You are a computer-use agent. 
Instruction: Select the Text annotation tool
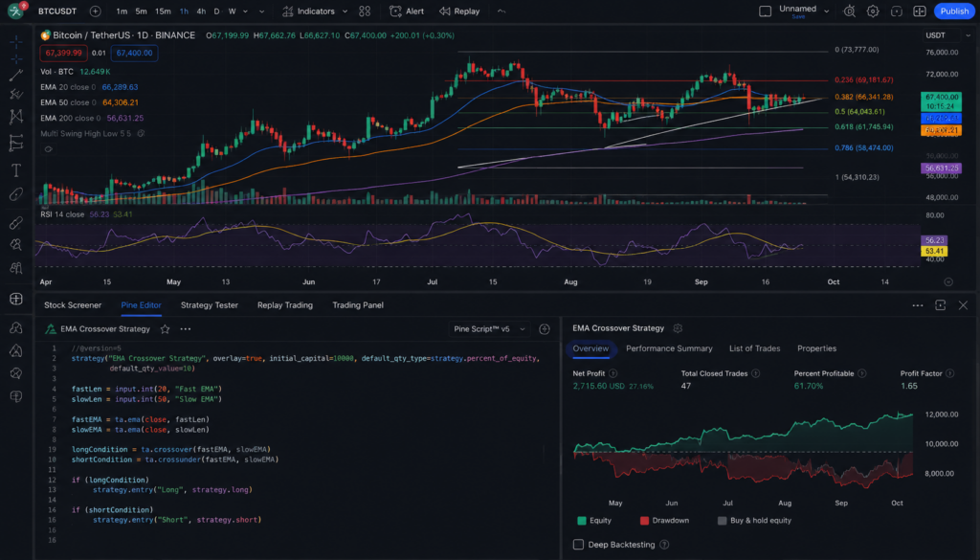(x=16, y=170)
